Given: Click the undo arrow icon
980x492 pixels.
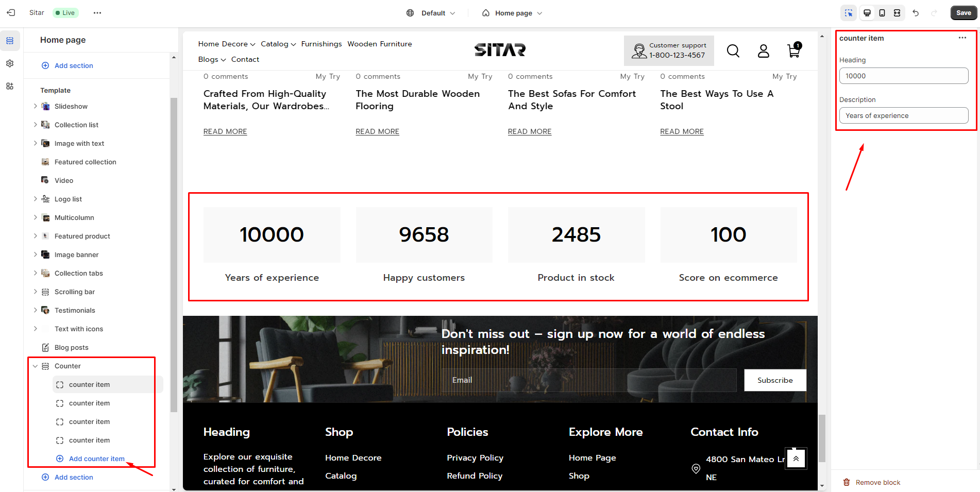Looking at the screenshot, I should coord(916,13).
